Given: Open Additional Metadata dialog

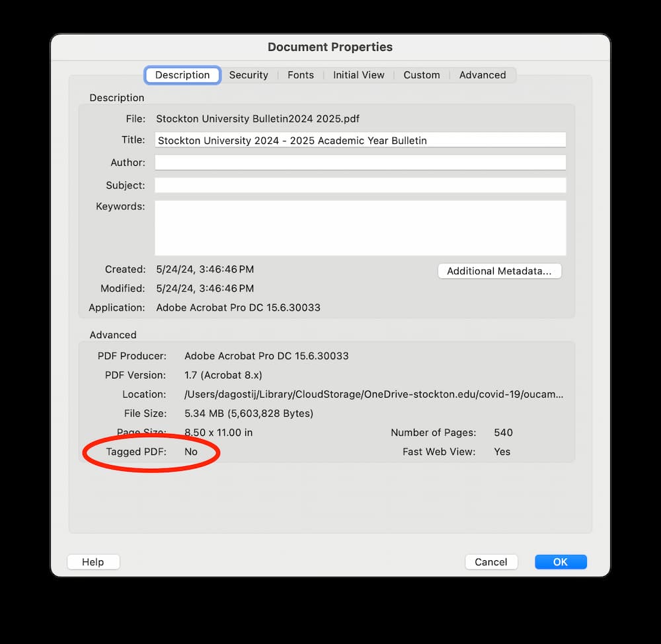Looking at the screenshot, I should (x=500, y=271).
